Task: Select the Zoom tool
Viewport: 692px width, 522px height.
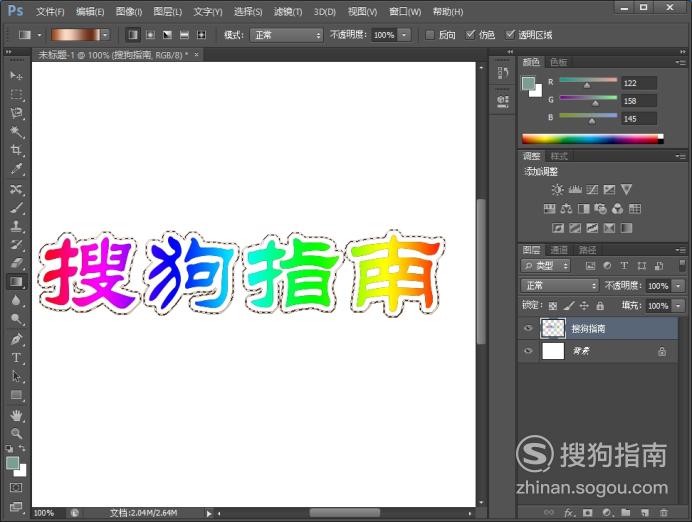Action: tap(16, 434)
